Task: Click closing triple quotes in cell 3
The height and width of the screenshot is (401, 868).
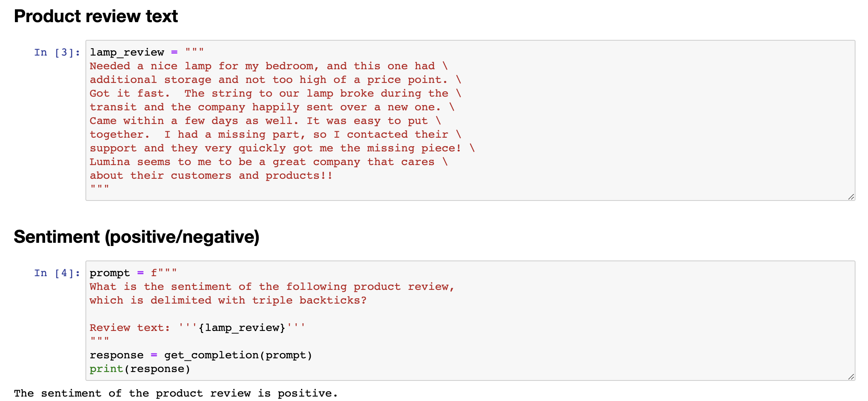Action: click(x=100, y=188)
